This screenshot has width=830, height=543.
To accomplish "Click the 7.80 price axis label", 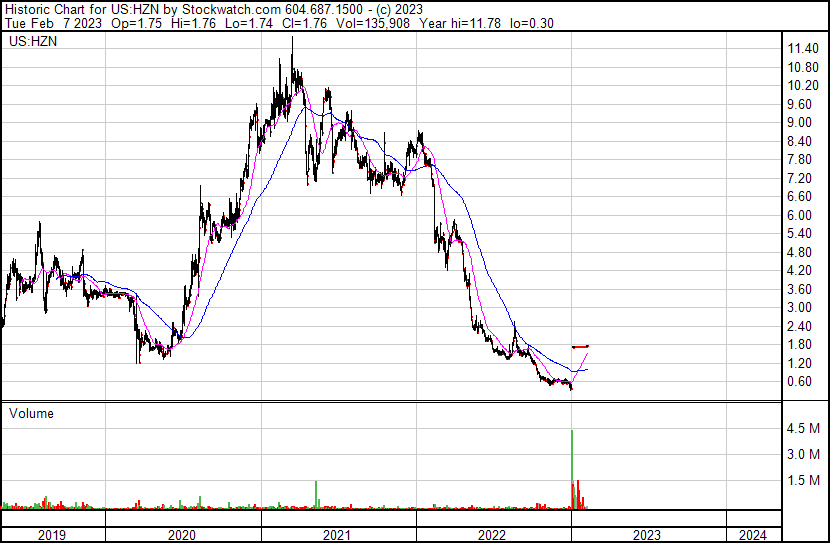I will pos(799,159).
